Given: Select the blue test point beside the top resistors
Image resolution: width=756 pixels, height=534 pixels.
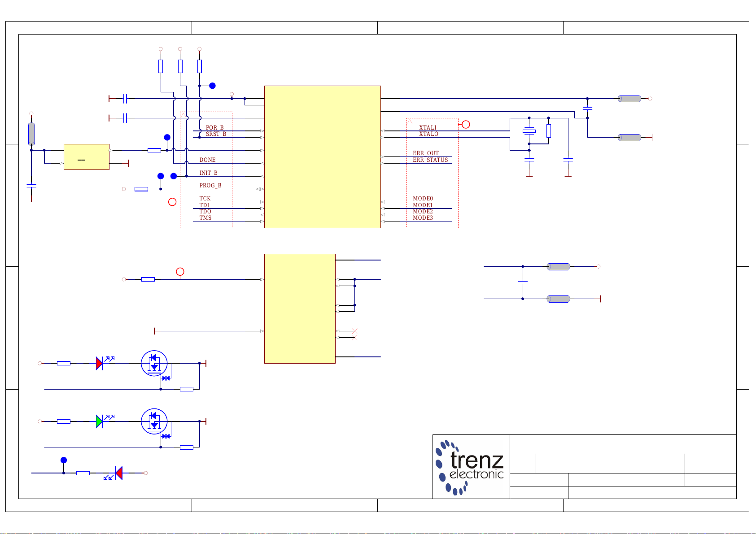Looking at the screenshot, I should pos(213,86).
